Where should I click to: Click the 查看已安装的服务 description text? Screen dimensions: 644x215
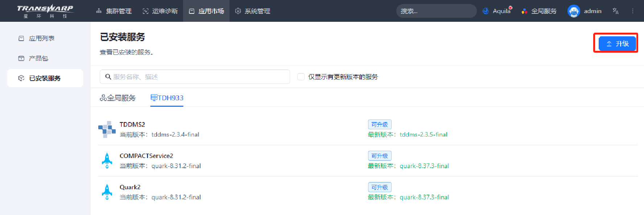pyautogui.click(x=127, y=52)
